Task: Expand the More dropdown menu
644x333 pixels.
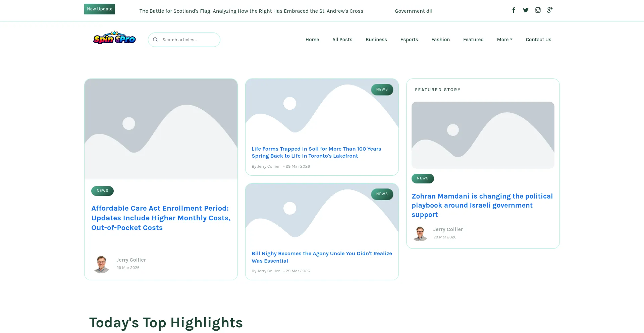Action: (x=505, y=40)
